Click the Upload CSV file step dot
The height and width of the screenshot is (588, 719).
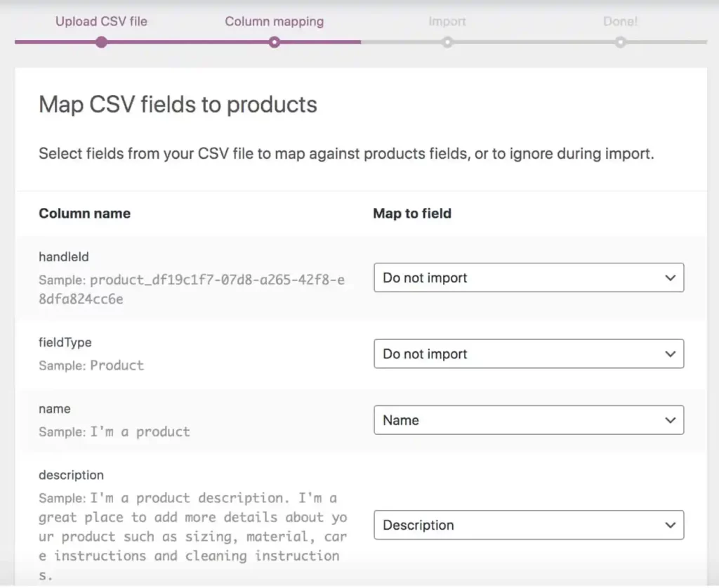point(101,42)
